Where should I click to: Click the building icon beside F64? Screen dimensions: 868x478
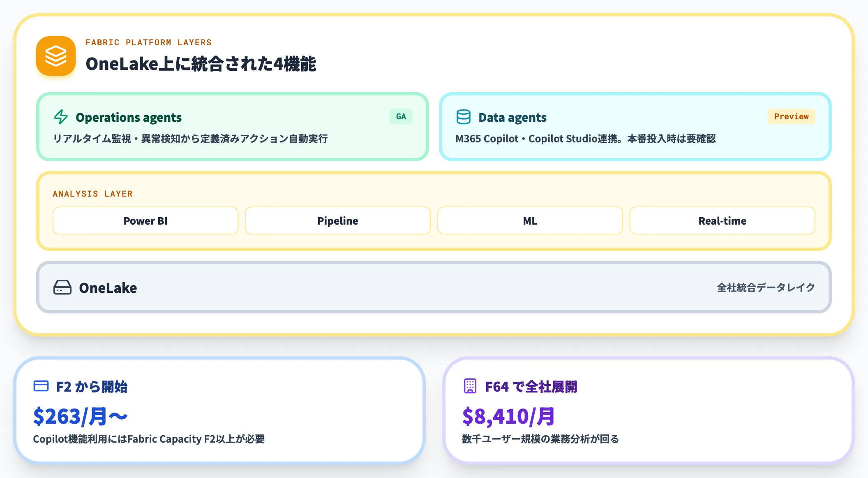click(x=470, y=386)
